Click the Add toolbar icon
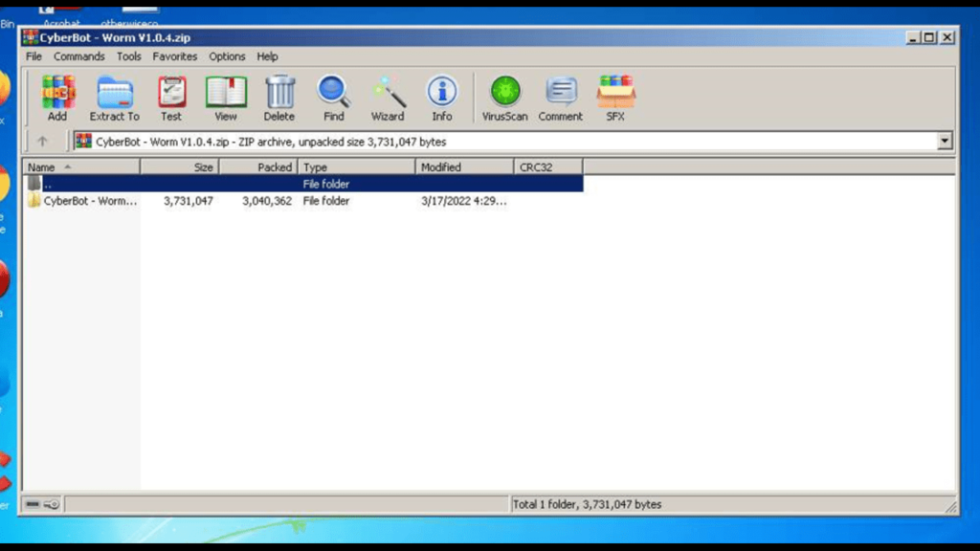This screenshot has width=980, height=551. 57,99
